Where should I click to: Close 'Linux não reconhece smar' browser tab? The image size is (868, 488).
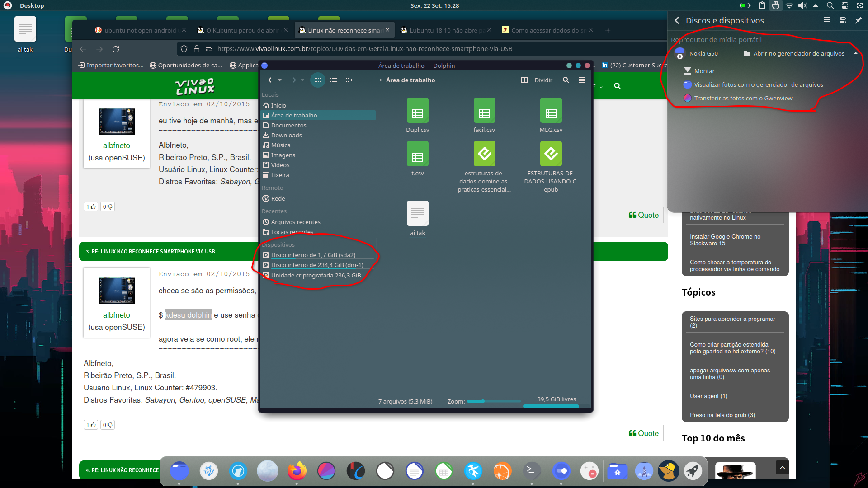[x=387, y=30]
